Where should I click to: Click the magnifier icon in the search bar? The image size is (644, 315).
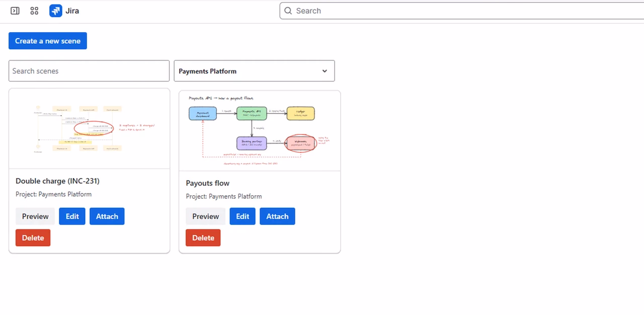pyautogui.click(x=288, y=11)
